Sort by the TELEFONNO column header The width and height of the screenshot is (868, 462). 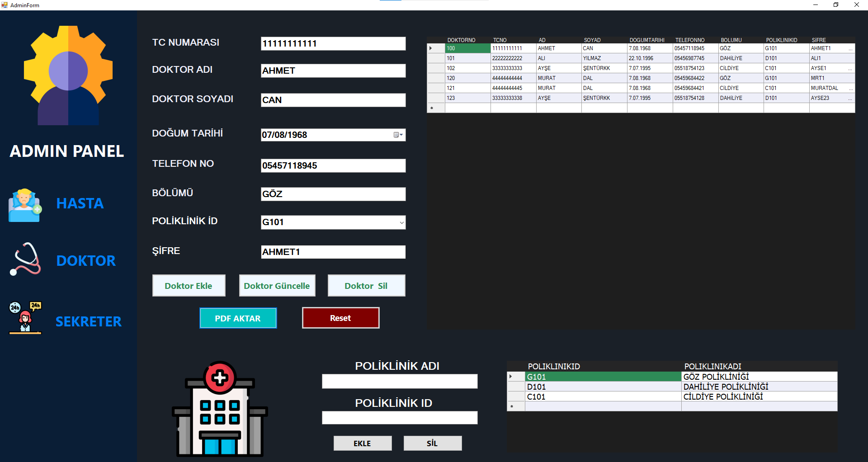(x=696, y=40)
